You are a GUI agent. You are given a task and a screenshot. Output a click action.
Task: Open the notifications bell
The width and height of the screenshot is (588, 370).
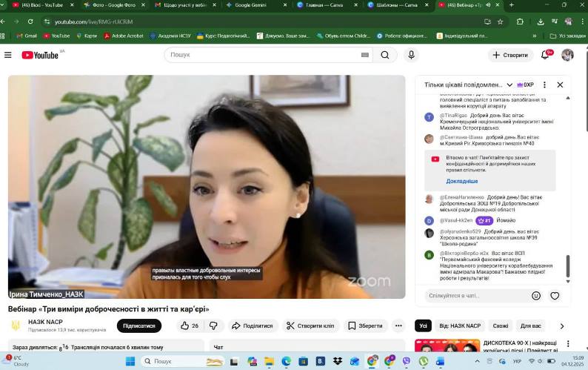click(545, 55)
